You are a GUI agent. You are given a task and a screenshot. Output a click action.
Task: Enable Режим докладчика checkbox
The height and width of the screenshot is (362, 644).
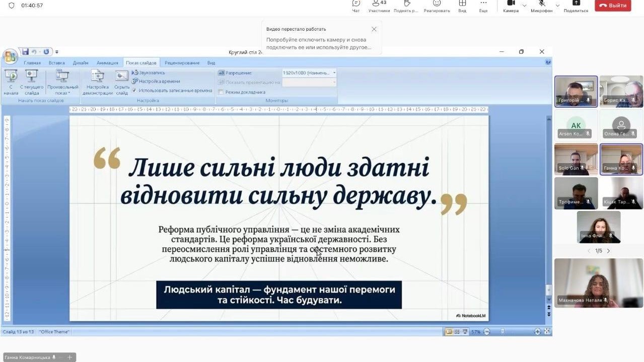[x=221, y=92]
